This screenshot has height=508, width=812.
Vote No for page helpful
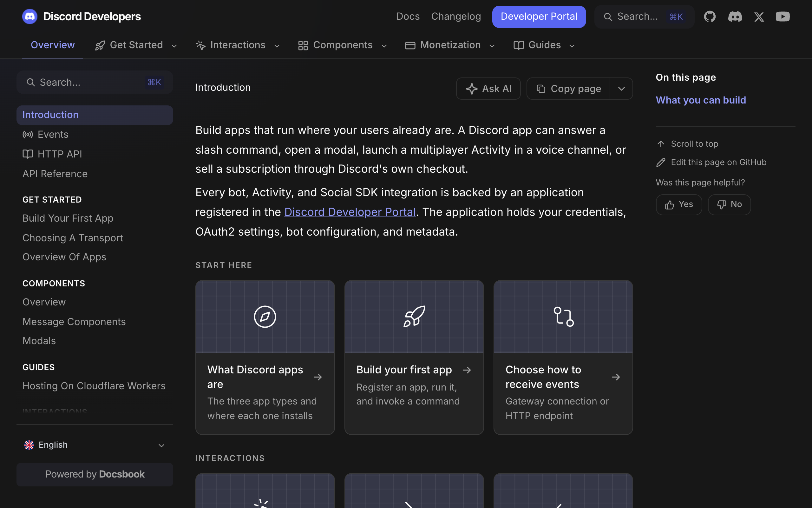(x=729, y=204)
